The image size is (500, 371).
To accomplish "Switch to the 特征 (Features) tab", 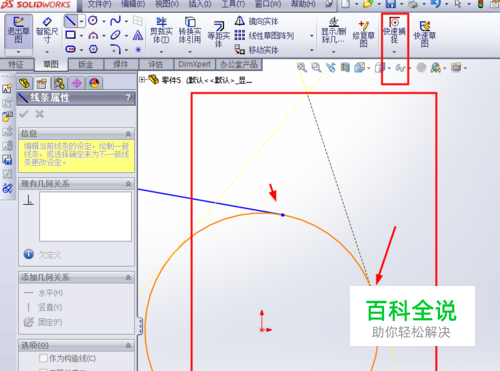I will (x=16, y=64).
